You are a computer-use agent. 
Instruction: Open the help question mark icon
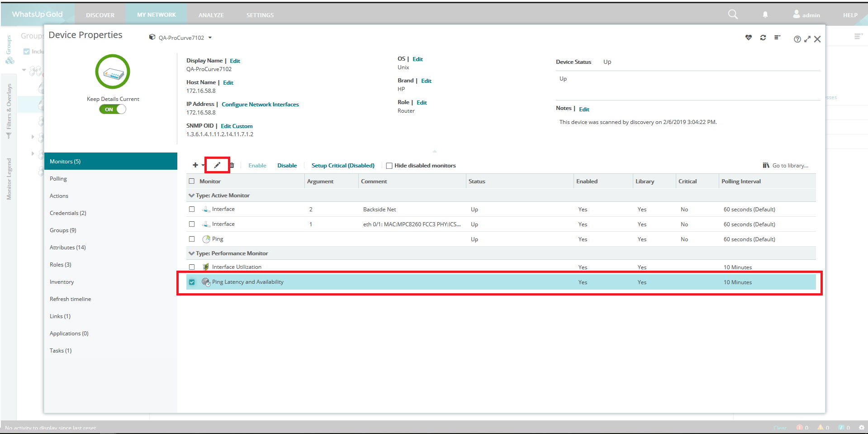point(797,39)
